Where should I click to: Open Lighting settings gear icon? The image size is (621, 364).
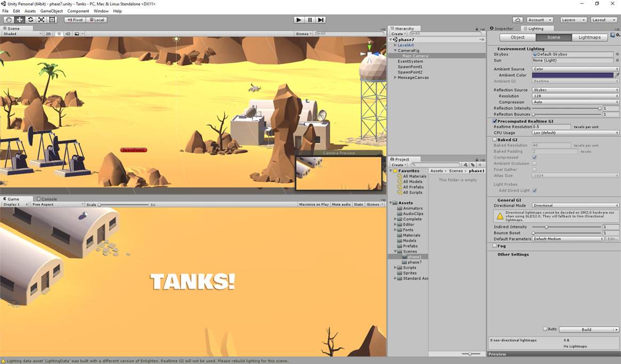click(x=617, y=35)
